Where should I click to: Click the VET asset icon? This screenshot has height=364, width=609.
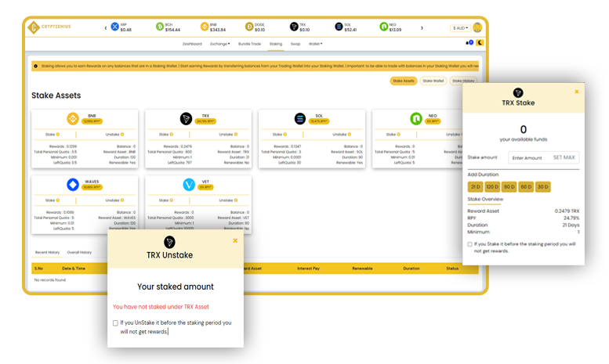(188, 185)
